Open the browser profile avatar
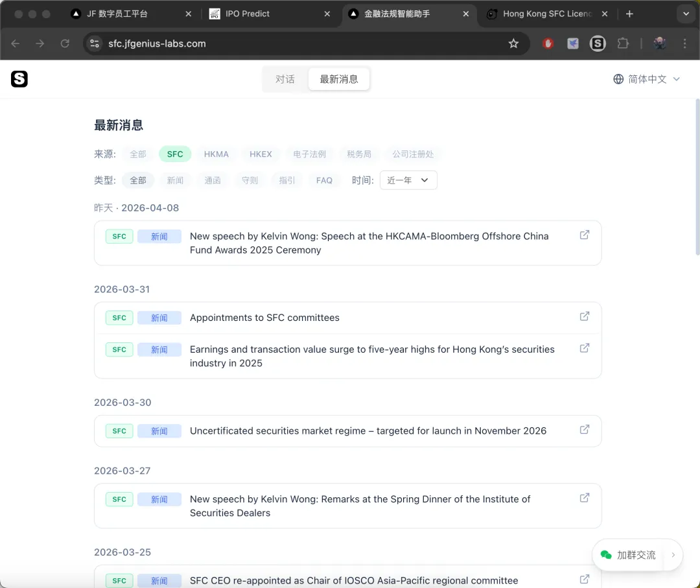 660,43
